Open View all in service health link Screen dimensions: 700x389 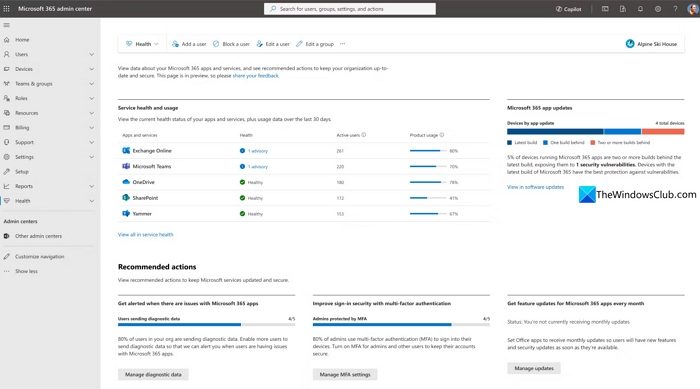pos(146,234)
